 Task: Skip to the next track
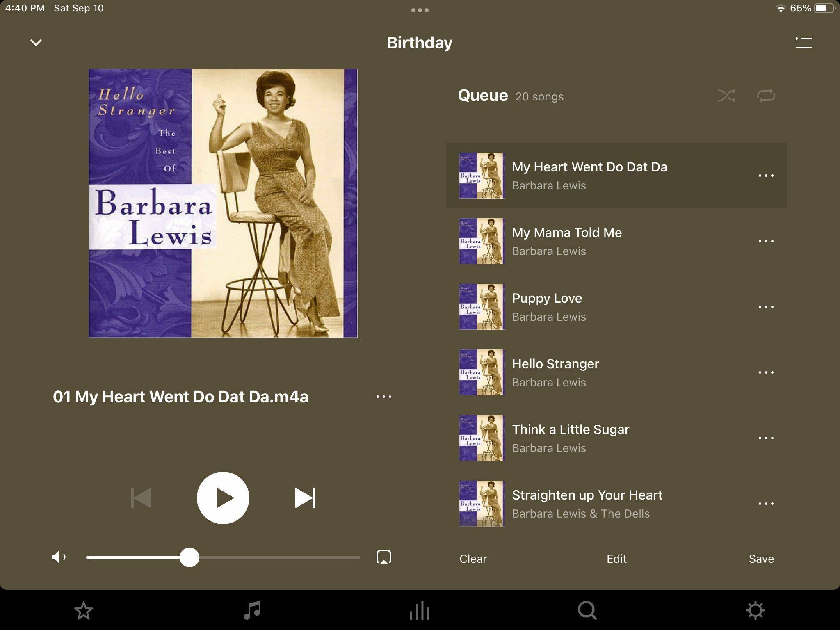point(305,498)
